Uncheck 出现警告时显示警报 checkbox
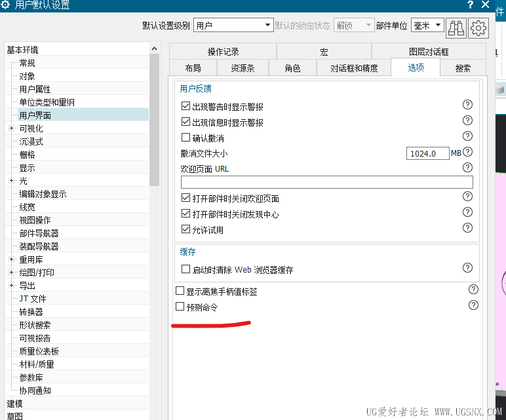 click(x=185, y=105)
